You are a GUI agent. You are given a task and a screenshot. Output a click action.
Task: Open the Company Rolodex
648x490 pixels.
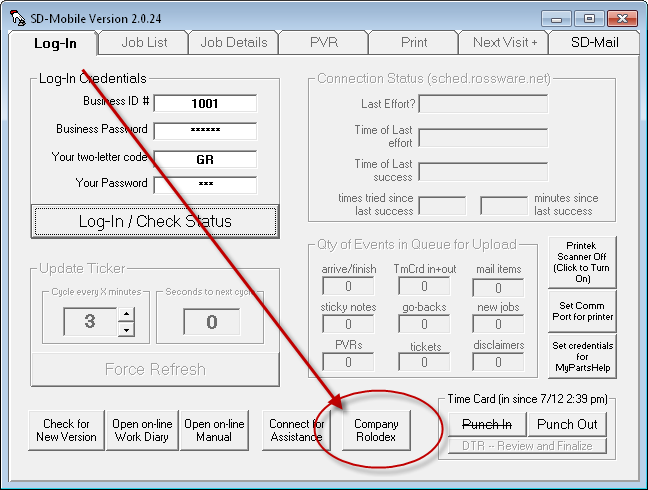(376, 431)
